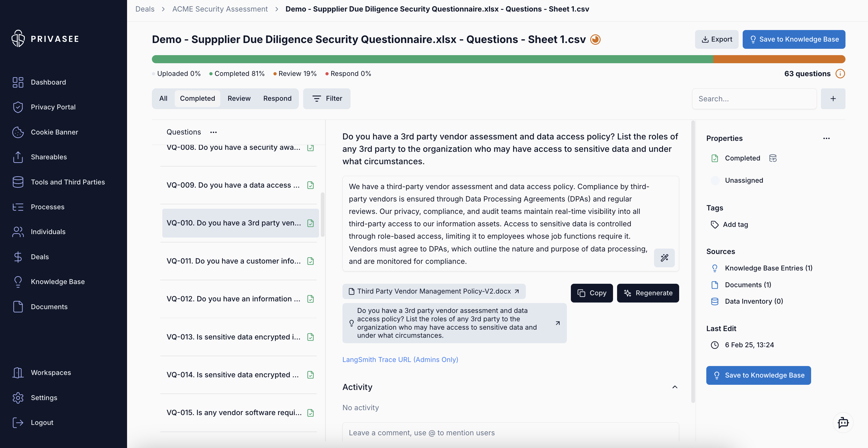Click the orange info icon beside 63 questions
The height and width of the screenshot is (448, 868).
coord(840,74)
